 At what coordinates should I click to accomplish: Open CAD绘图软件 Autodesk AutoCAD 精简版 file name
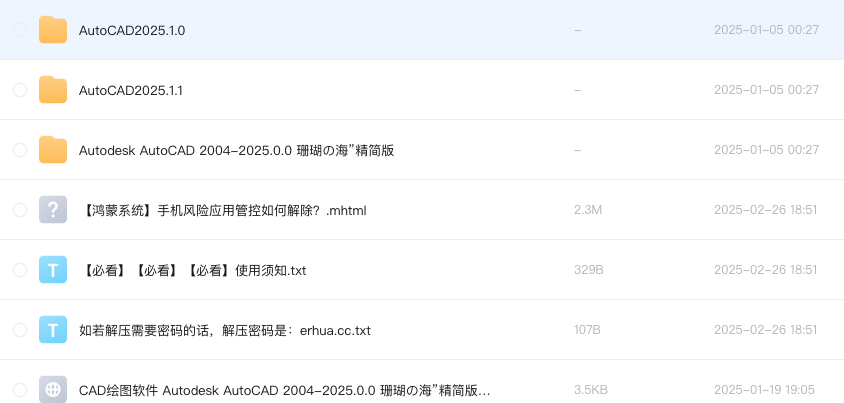[x=285, y=391]
